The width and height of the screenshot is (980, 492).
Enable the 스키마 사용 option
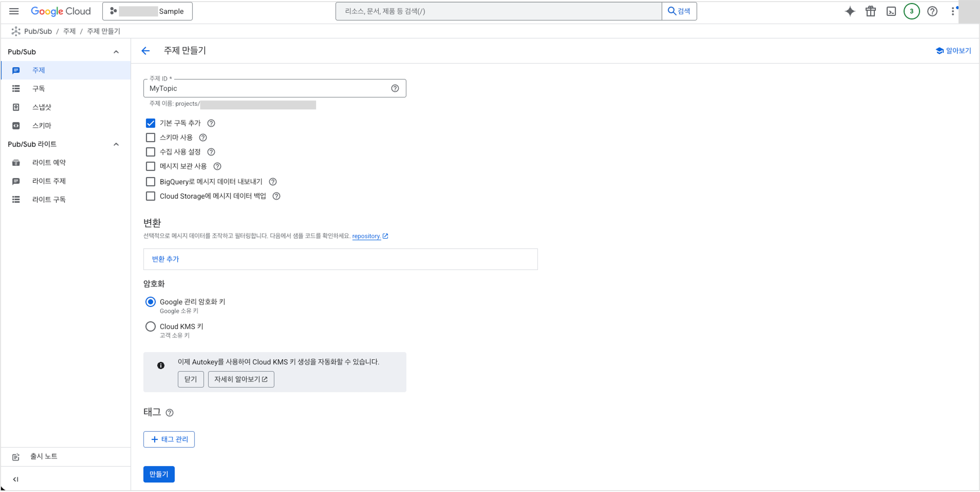coord(150,137)
